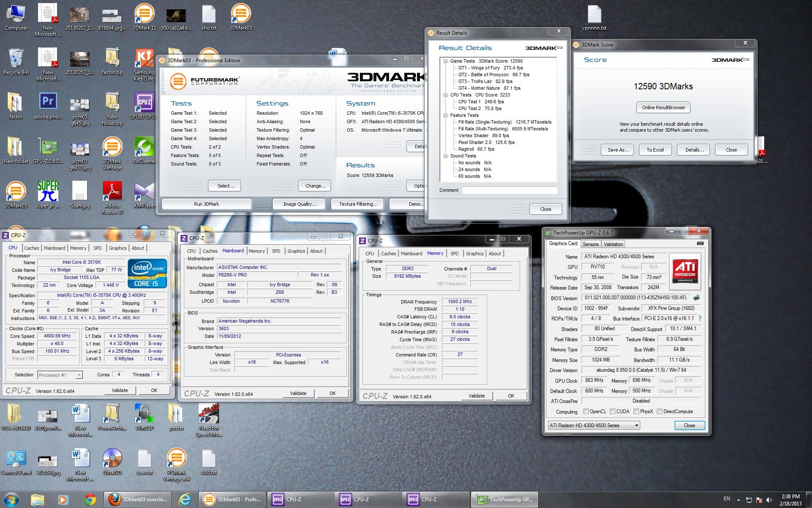812x508 pixels.
Task: Open the Recycle Bin icon
Action: [x=16, y=61]
